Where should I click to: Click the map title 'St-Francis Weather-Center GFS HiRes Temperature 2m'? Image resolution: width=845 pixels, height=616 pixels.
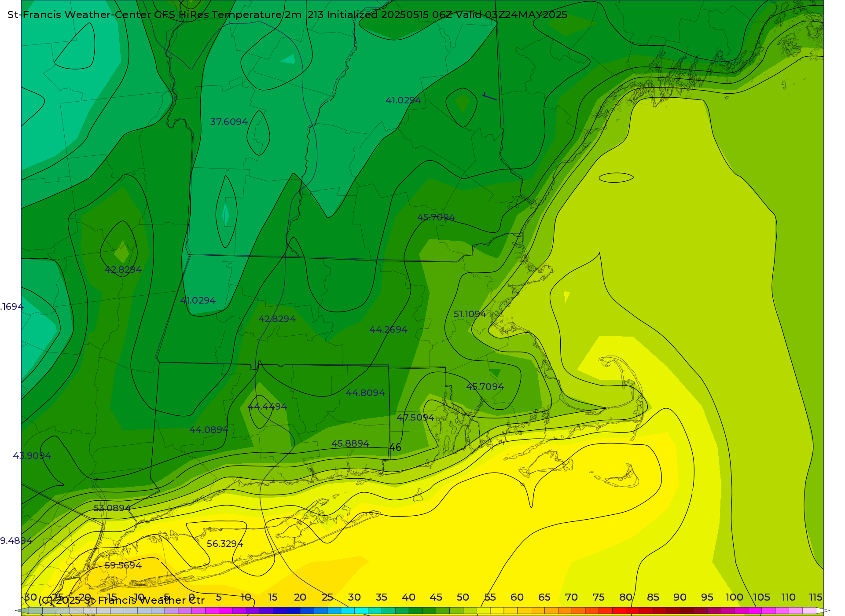(x=154, y=15)
